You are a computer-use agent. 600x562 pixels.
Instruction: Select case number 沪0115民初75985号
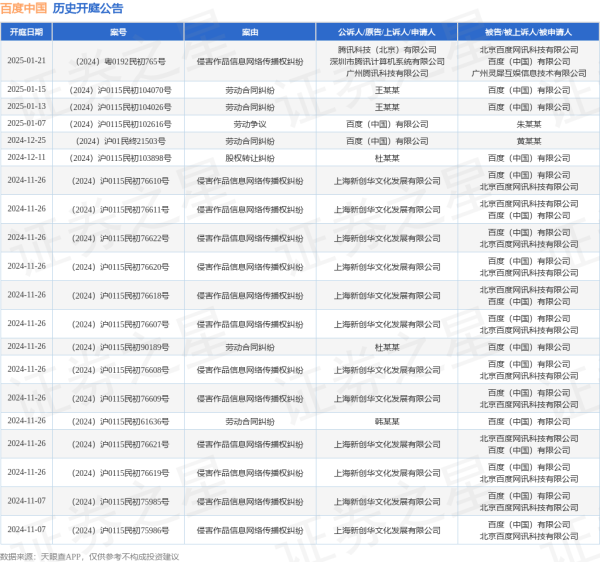[x=121, y=502]
